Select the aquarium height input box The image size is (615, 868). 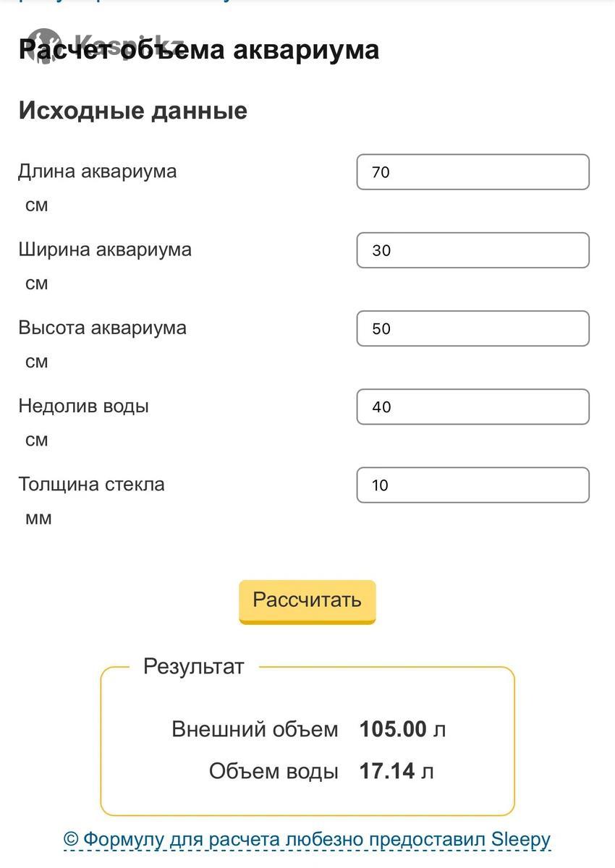click(472, 328)
